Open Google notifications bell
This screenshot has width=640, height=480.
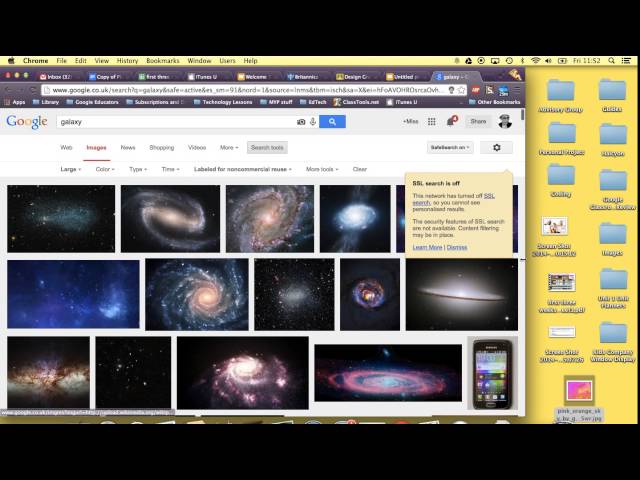[x=452, y=121]
